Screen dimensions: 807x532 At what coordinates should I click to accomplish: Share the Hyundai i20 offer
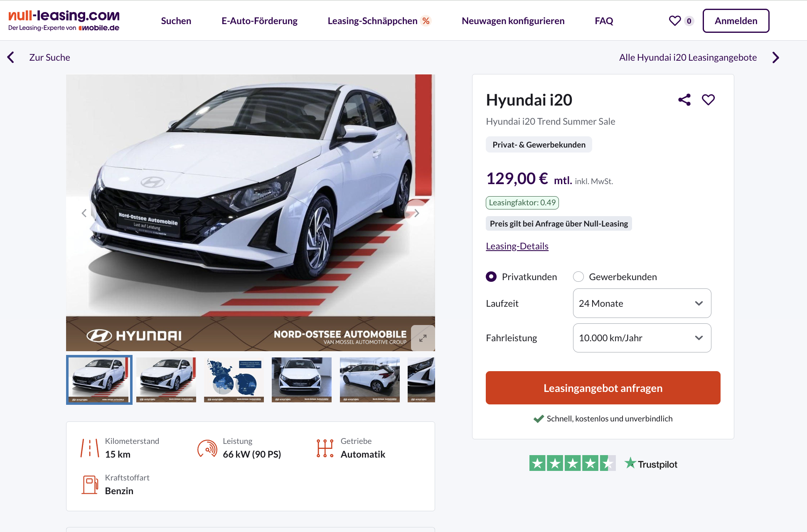[x=684, y=100]
